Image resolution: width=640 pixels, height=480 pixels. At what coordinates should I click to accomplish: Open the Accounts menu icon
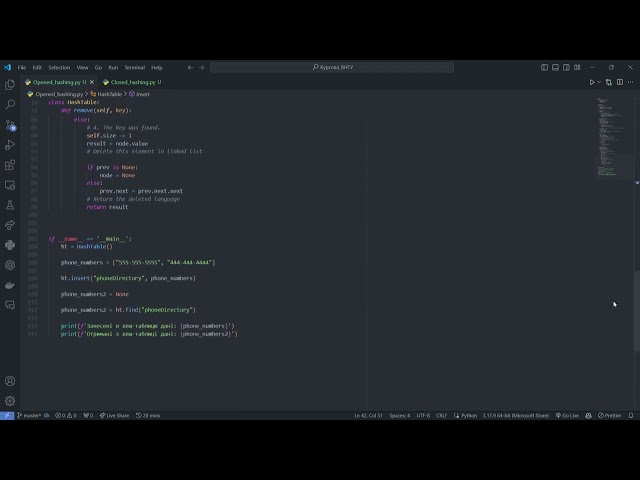point(10,381)
